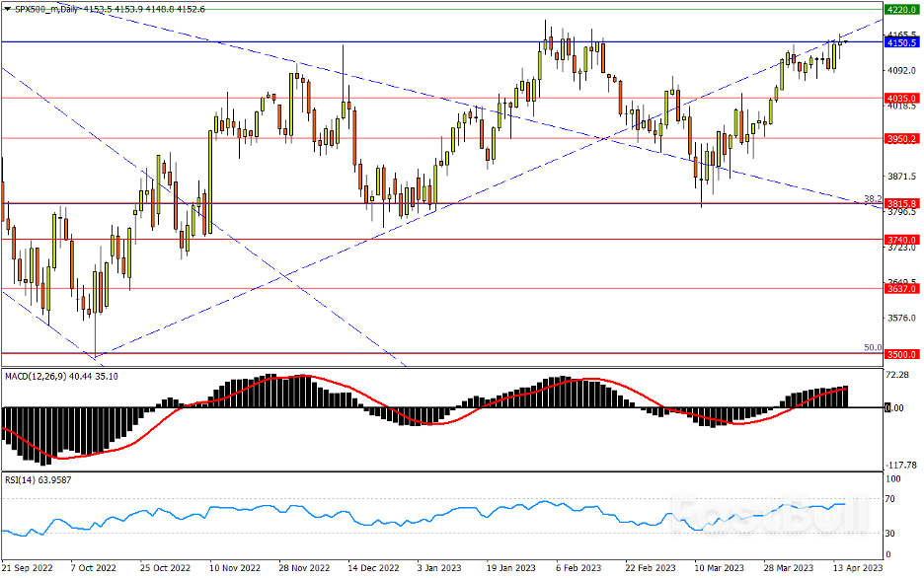Select the 38.2 Fibonacci level label
Viewport: 924px width, 578px height.
pos(873,198)
